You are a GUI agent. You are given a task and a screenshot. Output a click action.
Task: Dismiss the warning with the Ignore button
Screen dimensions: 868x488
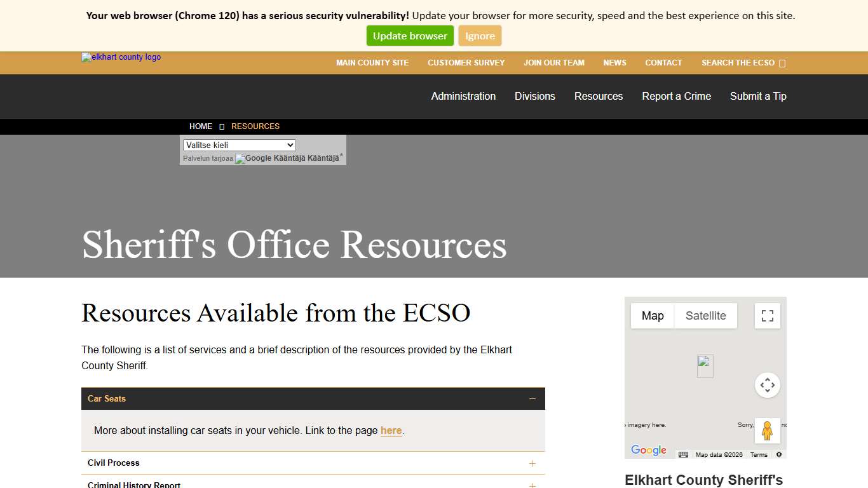[480, 36]
